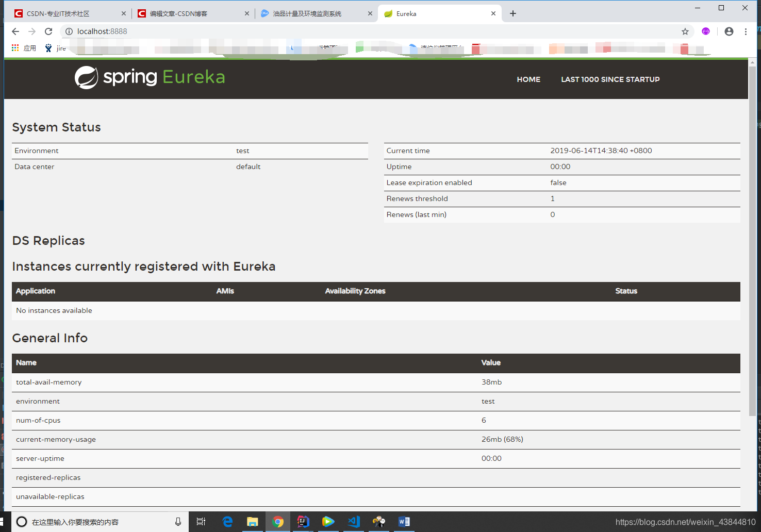761x532 pixels.
Task: Click the Environment row label
Action: point(37,151)
